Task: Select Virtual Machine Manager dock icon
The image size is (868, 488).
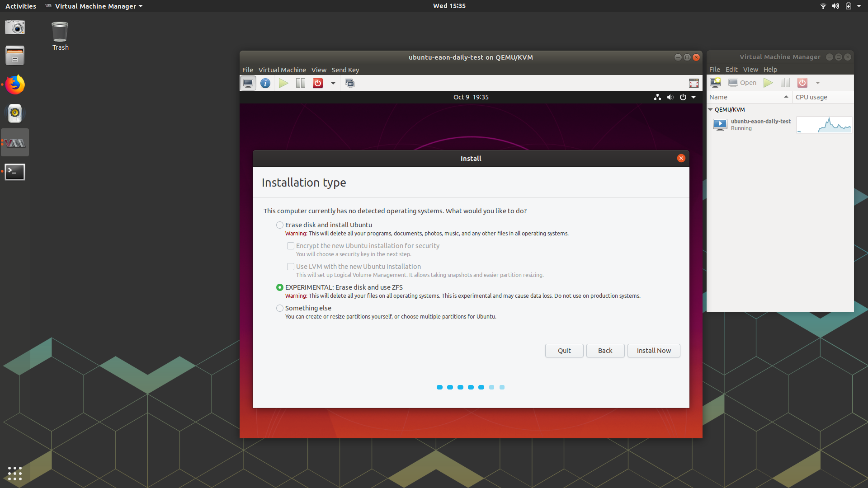Action: point(15,143)
